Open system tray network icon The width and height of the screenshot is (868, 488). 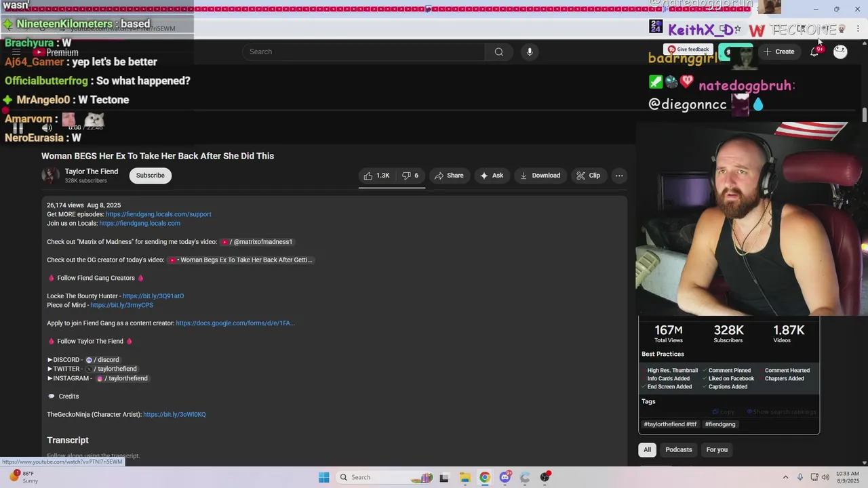[814, 477]
